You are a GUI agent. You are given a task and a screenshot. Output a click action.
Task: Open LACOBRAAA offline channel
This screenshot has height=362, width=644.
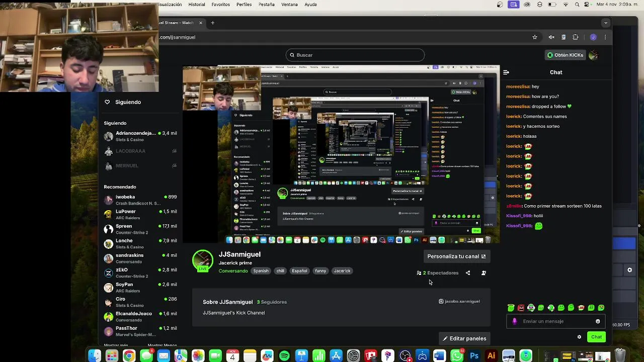140,151
